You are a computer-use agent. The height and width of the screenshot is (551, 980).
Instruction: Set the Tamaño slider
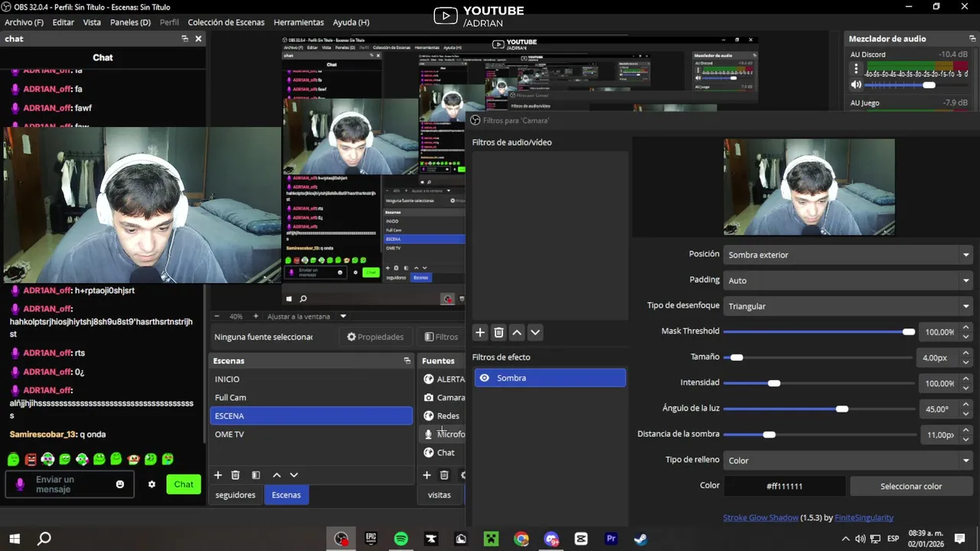[819, 357]
